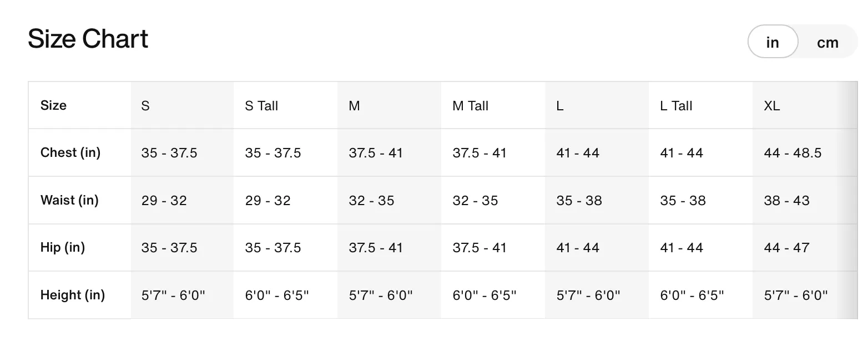Click the Hip (in) row label
Image resolution: width=868 pixels, height=357 pixels.
(x=63, y=247)
